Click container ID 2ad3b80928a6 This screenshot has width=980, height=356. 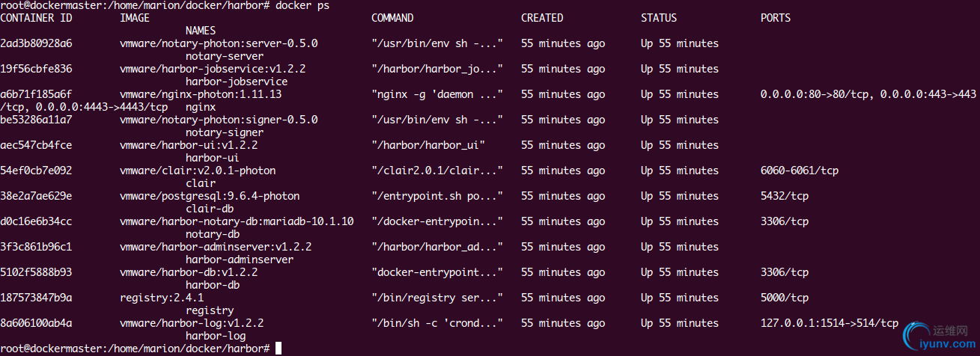36,43
